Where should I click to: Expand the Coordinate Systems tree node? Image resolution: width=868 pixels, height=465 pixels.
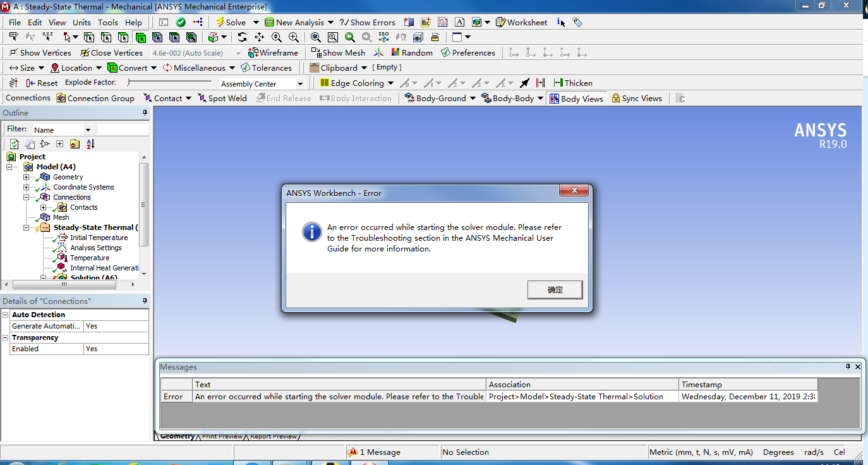pyautogui.click(x=26, y=187)
